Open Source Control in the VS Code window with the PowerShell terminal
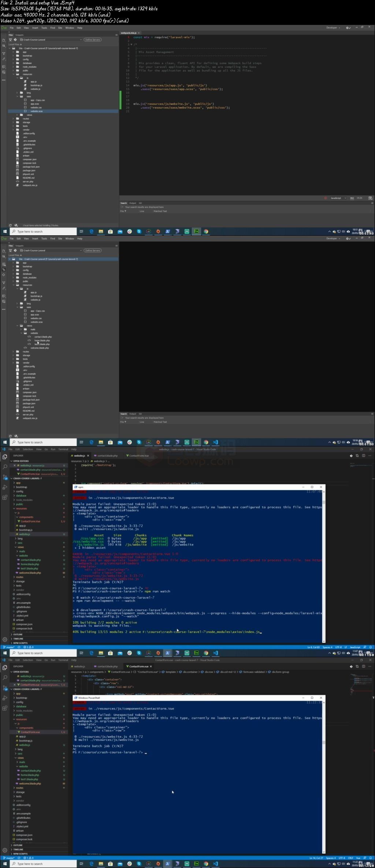The image size is (375, 868). point(5,688)
